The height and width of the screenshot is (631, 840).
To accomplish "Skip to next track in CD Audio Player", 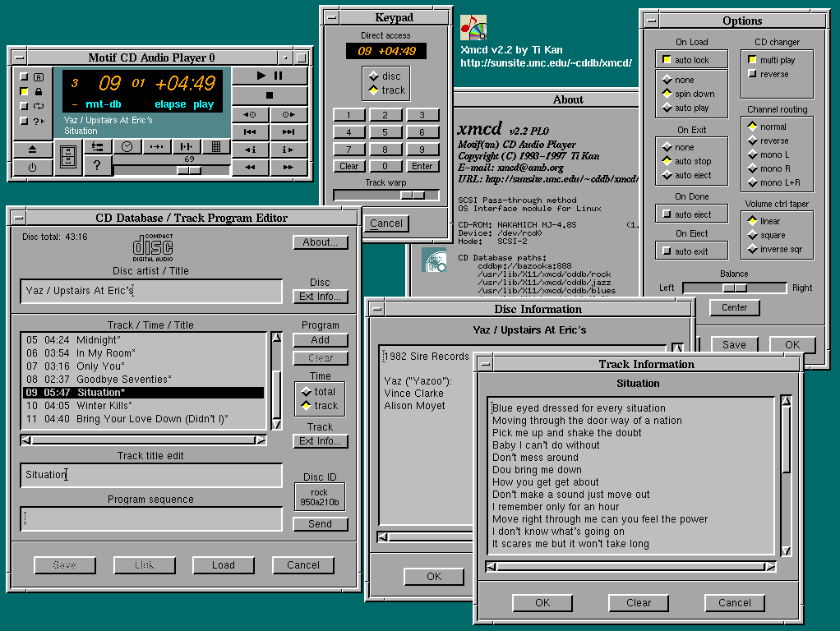I will click(288, 131).
